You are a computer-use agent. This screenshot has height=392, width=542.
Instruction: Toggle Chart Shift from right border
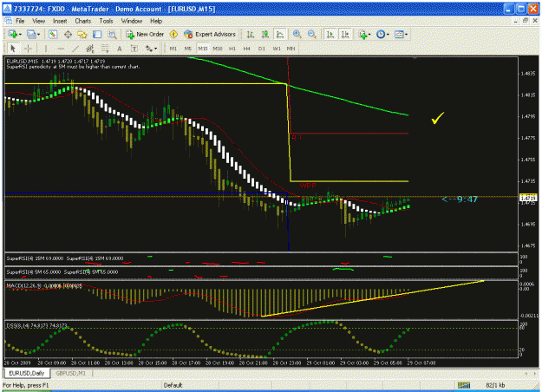[345, 34]
